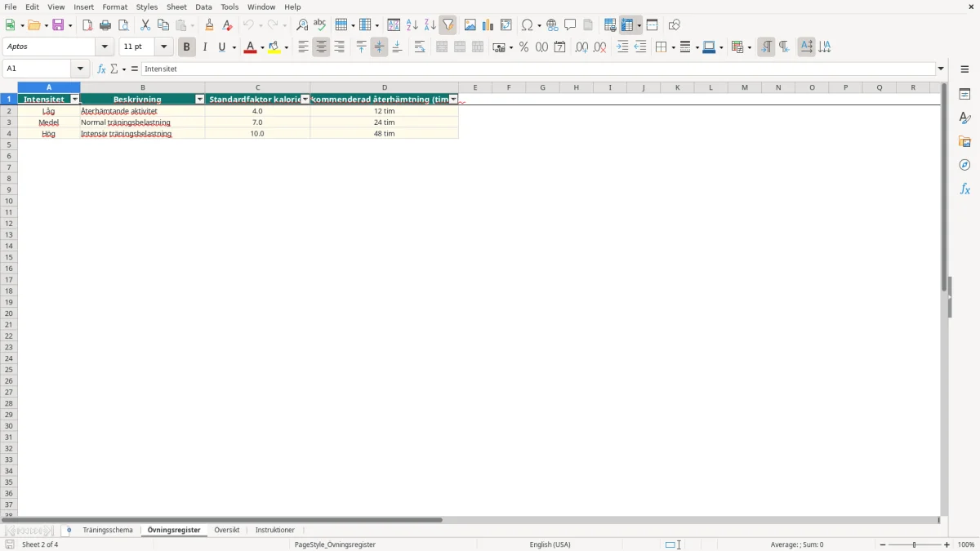
Task: Open the Intensitet column filter dropdown
Action: (75, 100)
